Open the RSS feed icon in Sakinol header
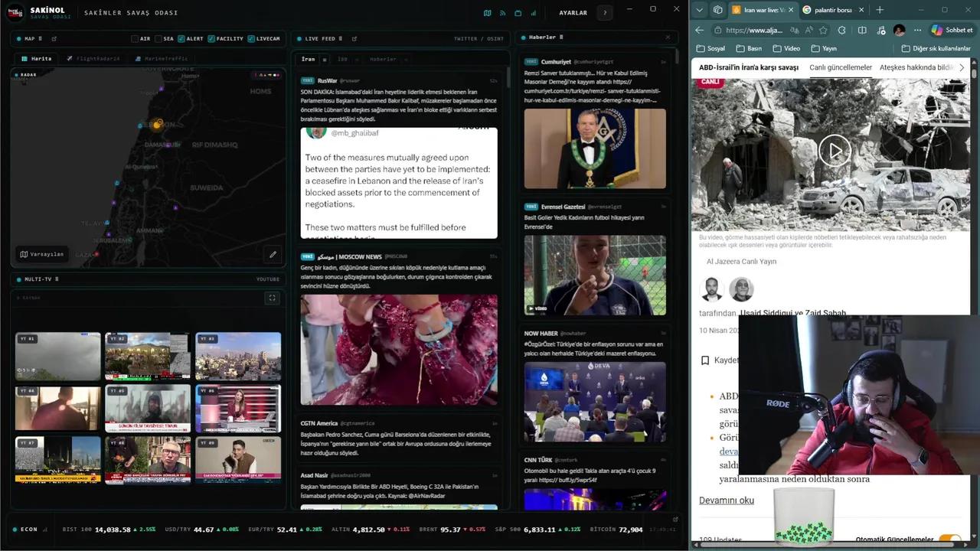Viewport: 980px width, 551px height. pyautogui.click(x=503, y=13)
